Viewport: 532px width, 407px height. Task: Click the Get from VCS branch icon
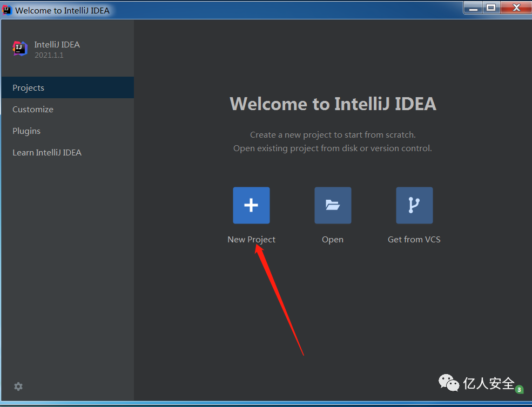click(x=414, y=205)
